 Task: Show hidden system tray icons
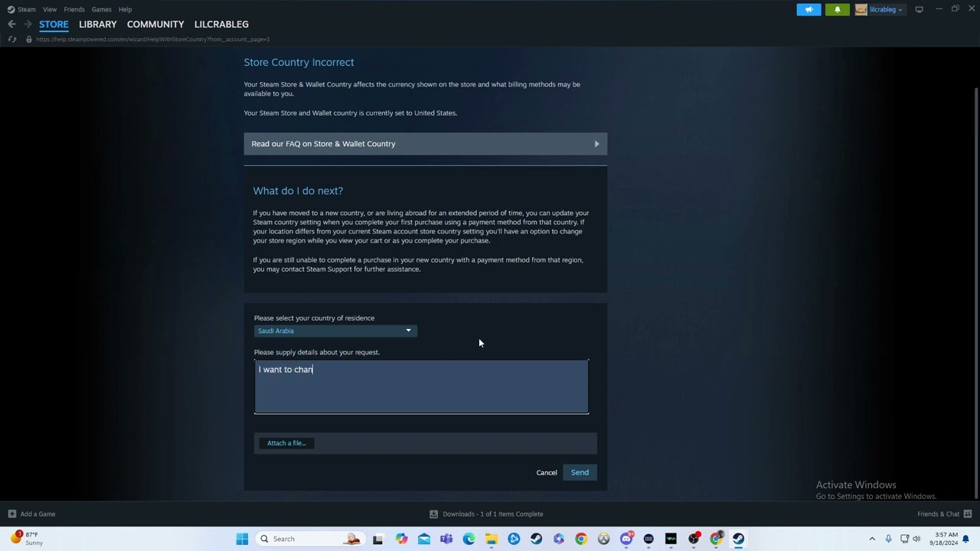pos(871,539)
